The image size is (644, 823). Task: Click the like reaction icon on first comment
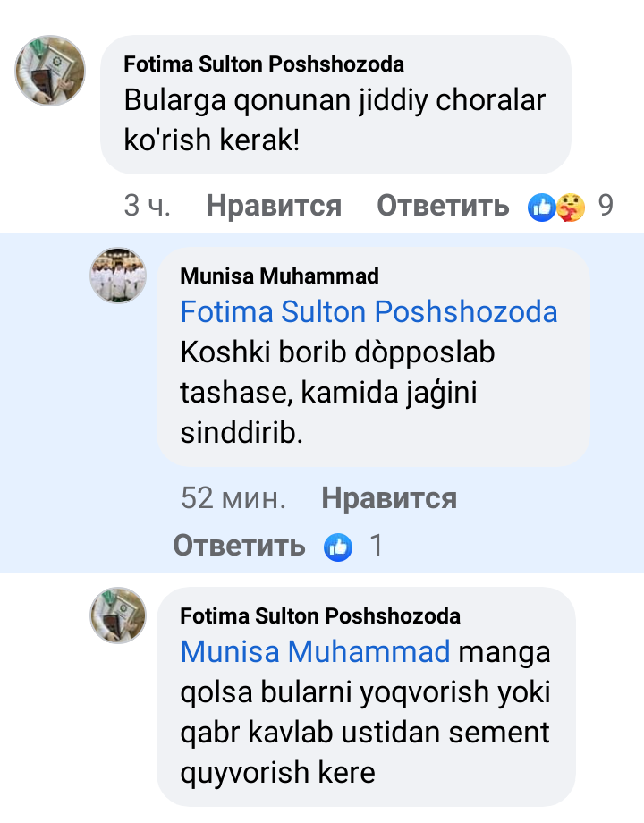pos(541,207)
